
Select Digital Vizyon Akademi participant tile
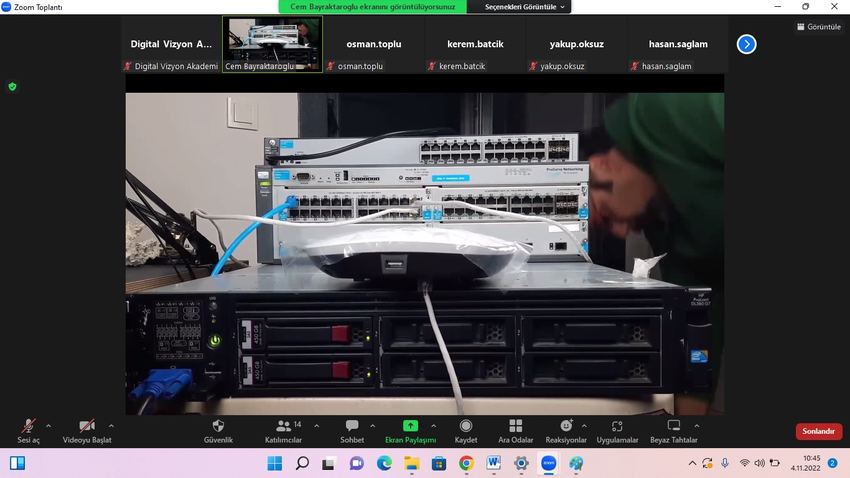click(x=171, y=44)
